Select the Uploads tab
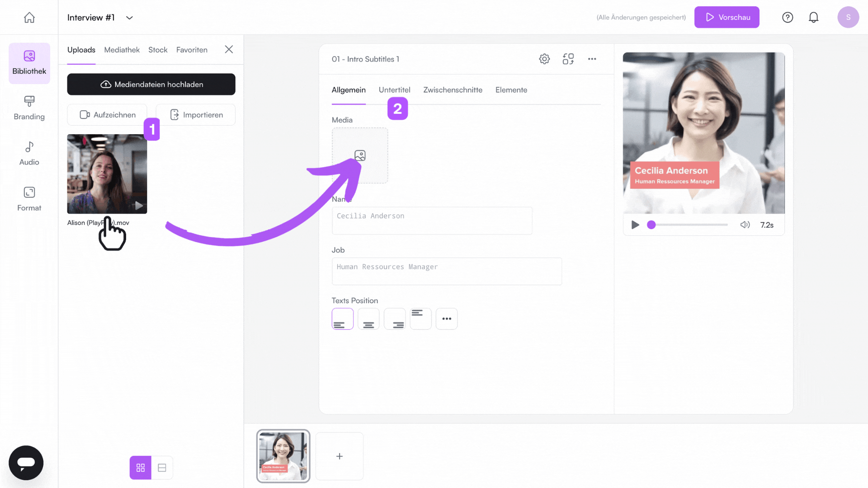The height and width of the screenshot is (488, 868). tap(81, 50)
